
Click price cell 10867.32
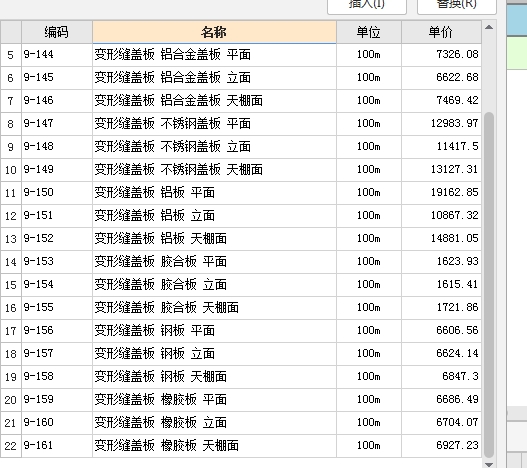pyautogui.click(x=441, y=216)
